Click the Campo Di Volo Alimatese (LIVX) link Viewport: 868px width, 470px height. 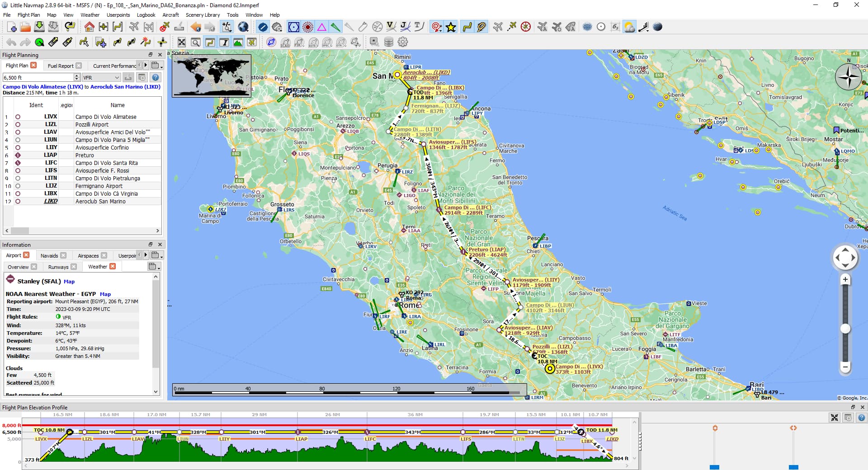tap(43, 87)
